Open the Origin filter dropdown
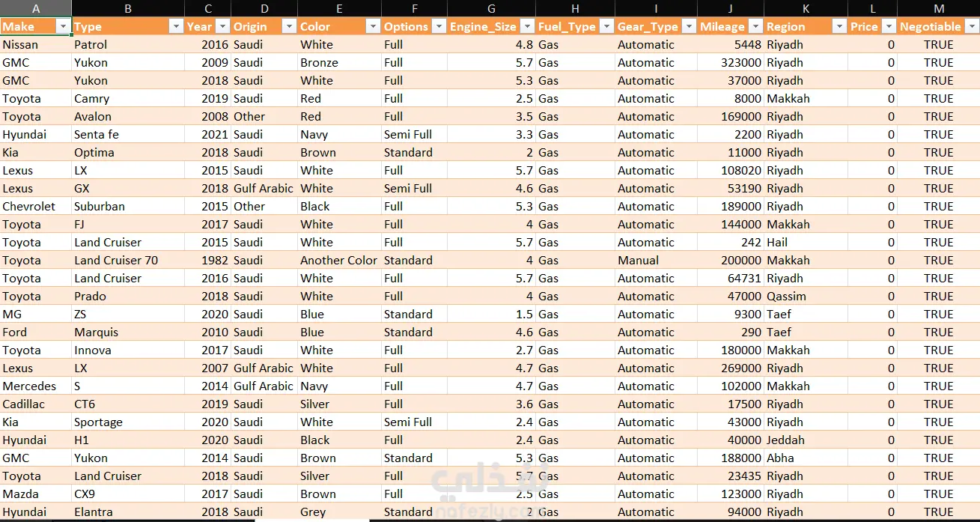980x522 pixels. (289, 26)
